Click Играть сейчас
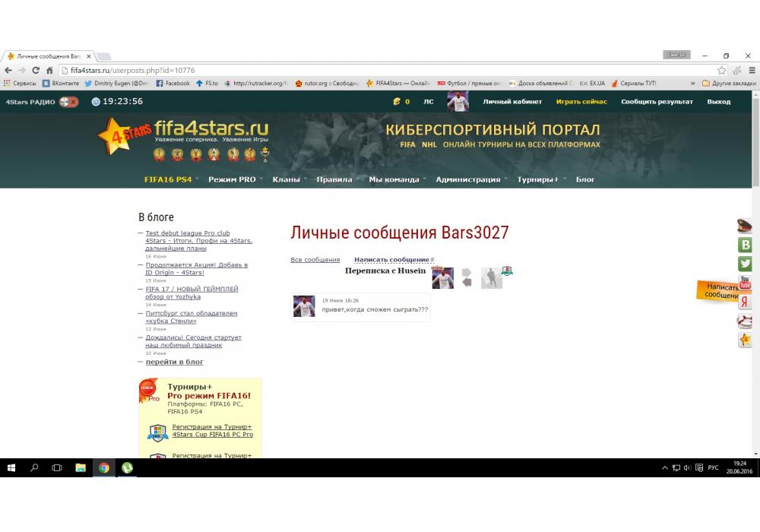 (x=581, y=102)
